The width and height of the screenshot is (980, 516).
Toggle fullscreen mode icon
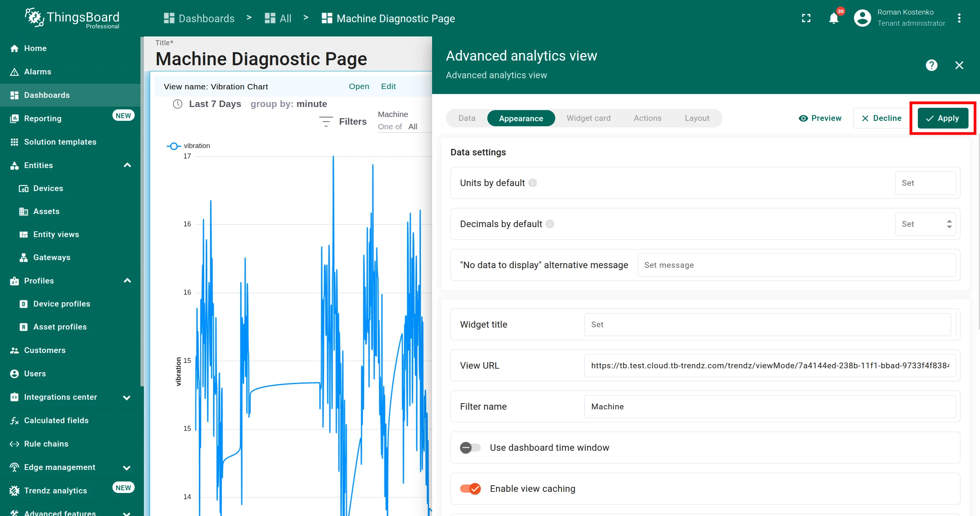click(x=806, y=18)
